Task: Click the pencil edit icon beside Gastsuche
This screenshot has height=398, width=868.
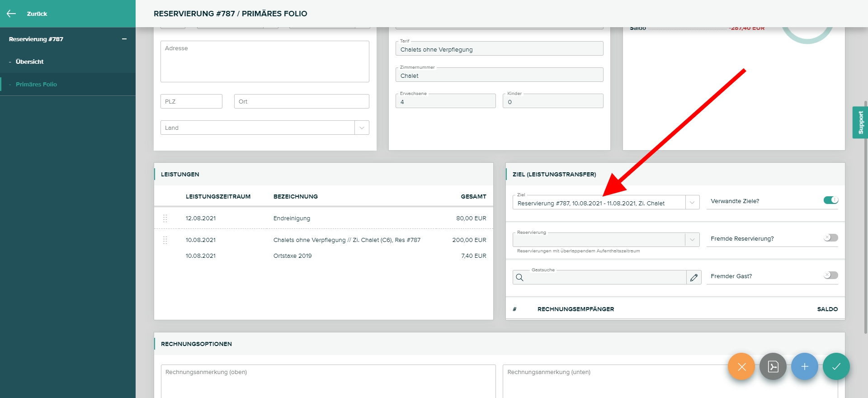Action: [693, 278]
